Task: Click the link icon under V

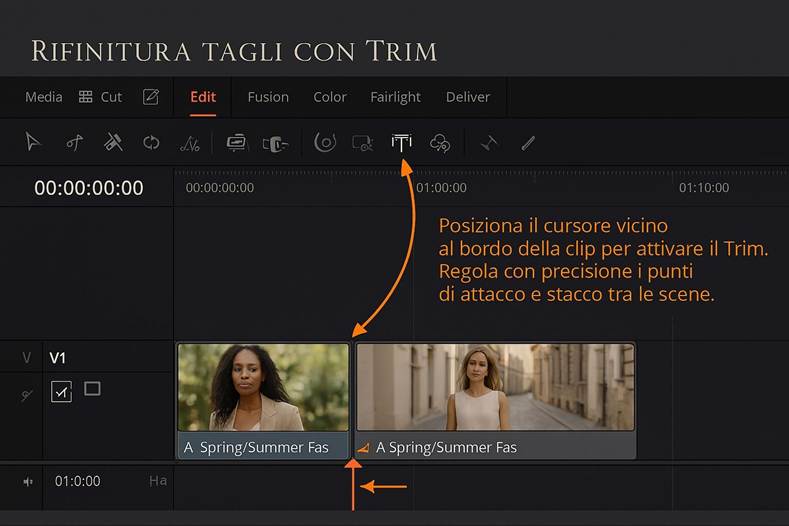Action: tap(27, 396)
